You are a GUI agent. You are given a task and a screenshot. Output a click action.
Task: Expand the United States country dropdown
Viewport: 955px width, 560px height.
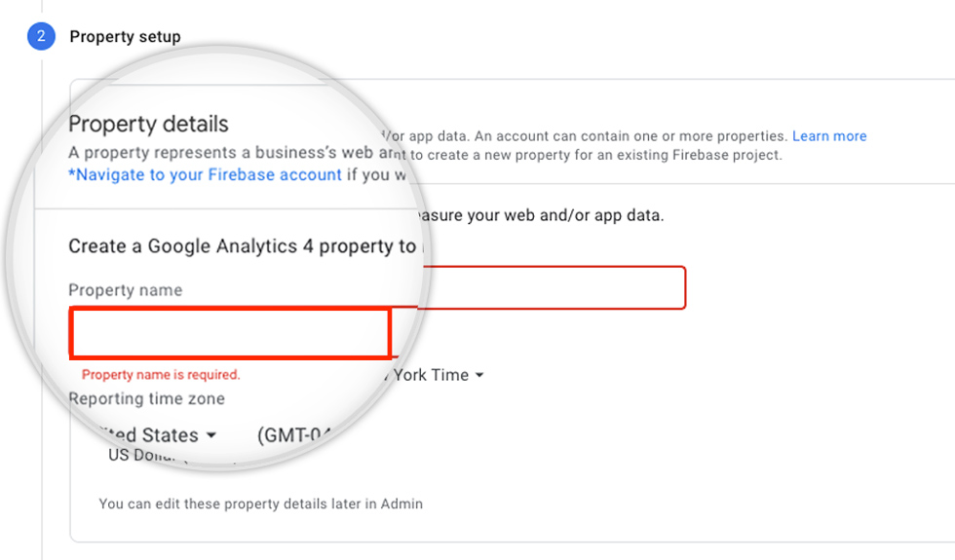pyautogui.click(x=154, y=435)
